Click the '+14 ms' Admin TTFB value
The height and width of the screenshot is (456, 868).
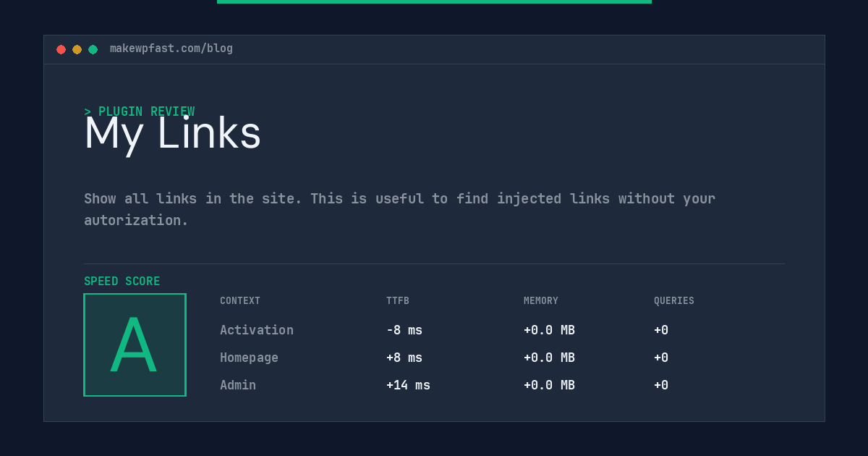[408, 385]
